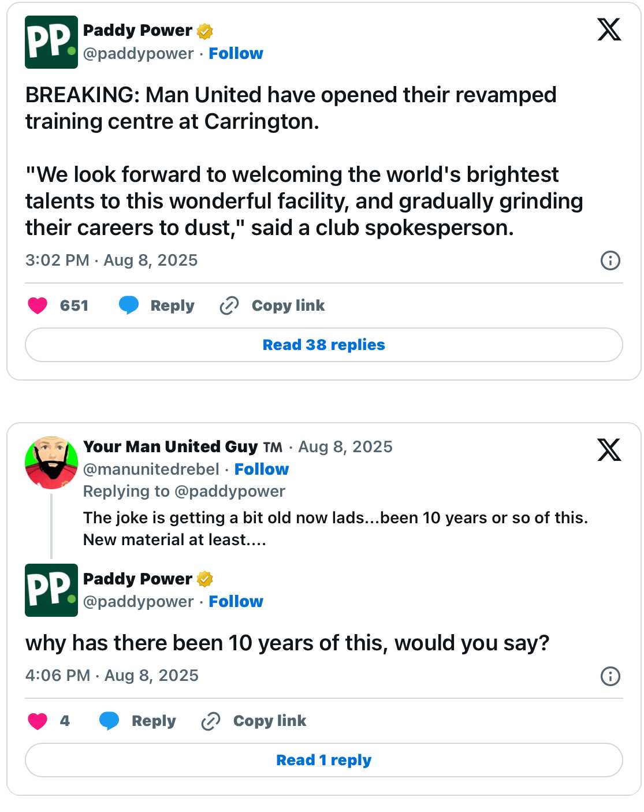Open the 3:02 PM Aug 8 timestamp
Screen dimensions: 644x812
click(111, 260)
